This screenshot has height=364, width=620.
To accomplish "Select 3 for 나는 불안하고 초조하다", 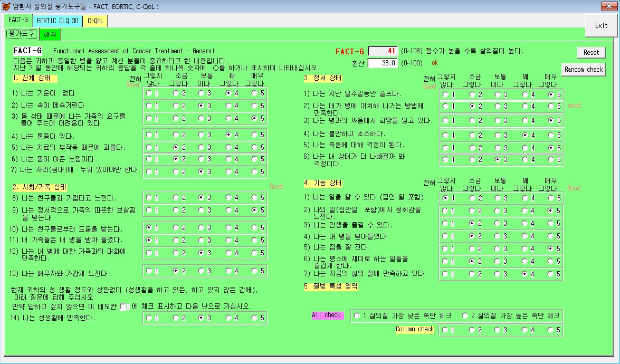I will pyautogui.click(x=498, y=135).
